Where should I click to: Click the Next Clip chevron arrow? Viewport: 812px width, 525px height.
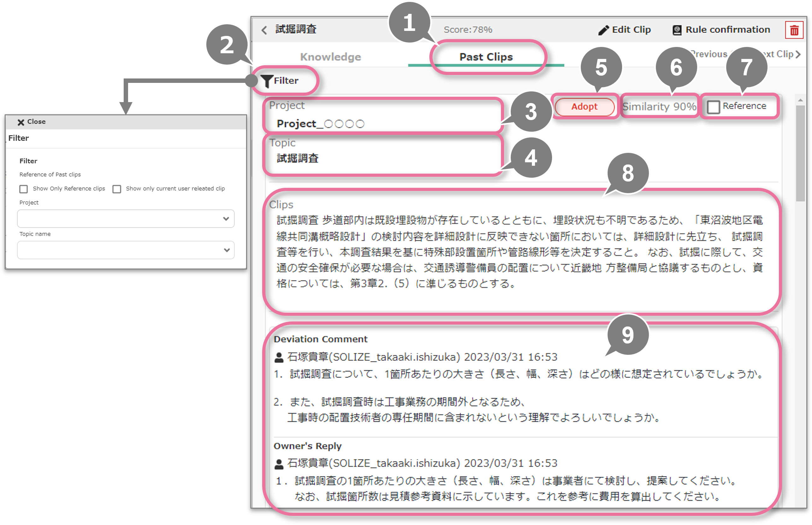798,54
